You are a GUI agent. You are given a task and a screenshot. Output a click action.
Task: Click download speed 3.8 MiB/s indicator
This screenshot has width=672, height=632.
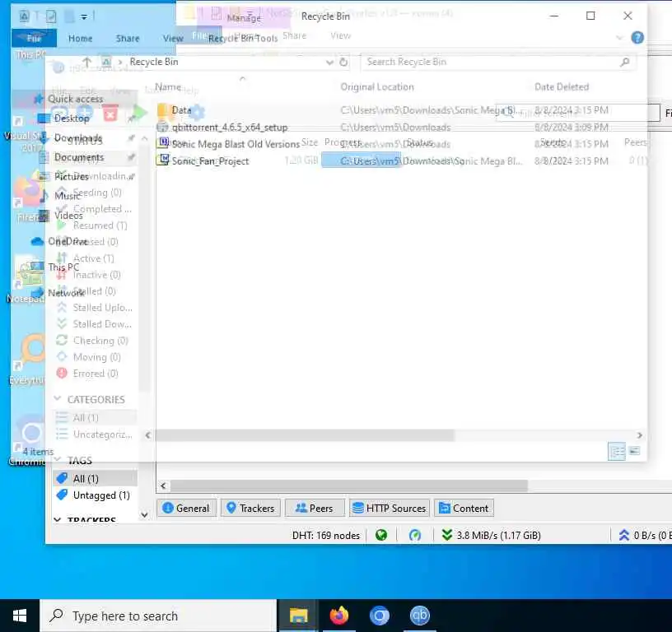(491, 535)
